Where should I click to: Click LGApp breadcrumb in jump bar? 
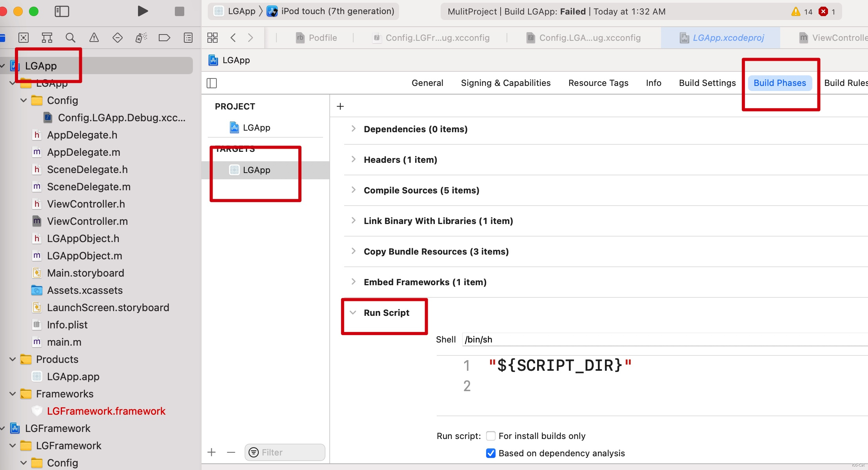229,60
